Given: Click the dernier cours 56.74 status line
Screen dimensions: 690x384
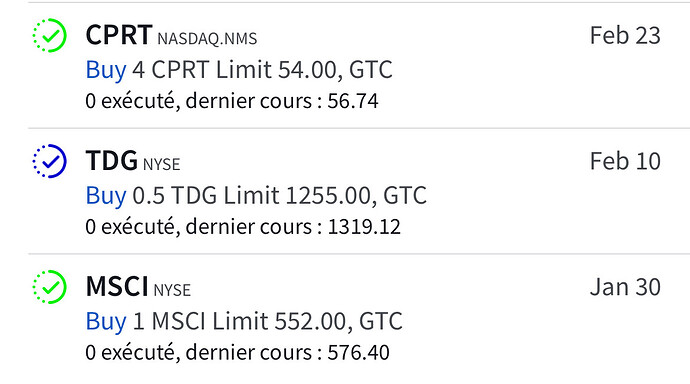Looking at the screenshot, I should [232, 101].
